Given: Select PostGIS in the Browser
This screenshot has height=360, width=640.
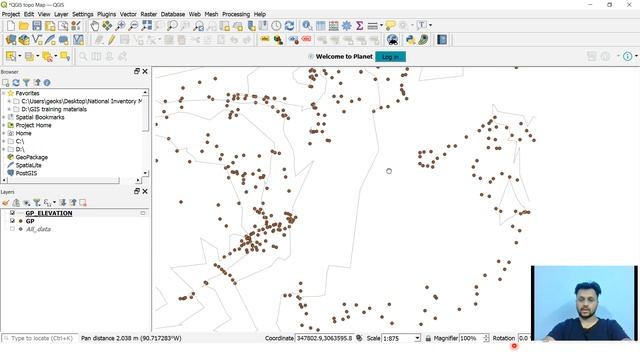Looking at the screenshot, I should 26,173.
